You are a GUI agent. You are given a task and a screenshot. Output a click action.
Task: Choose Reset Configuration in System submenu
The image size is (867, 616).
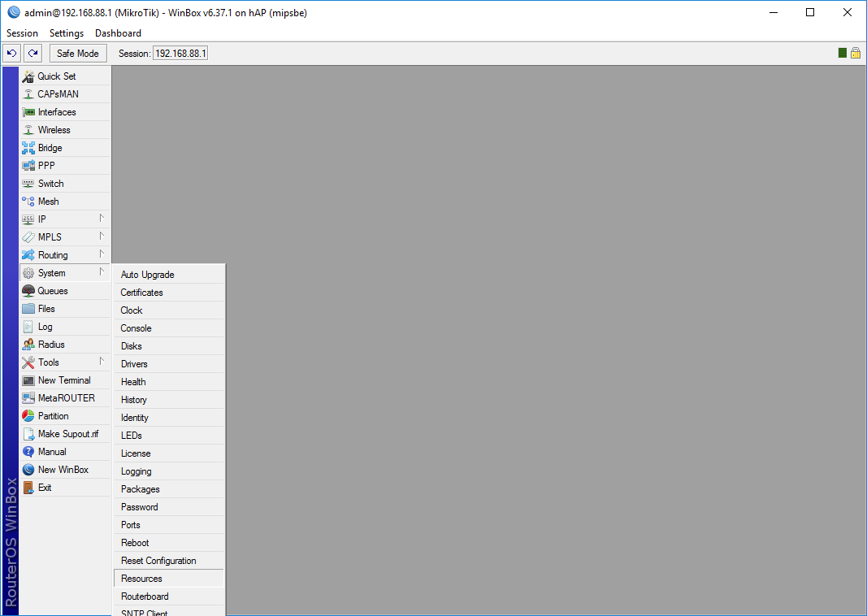tap(169, 561)
